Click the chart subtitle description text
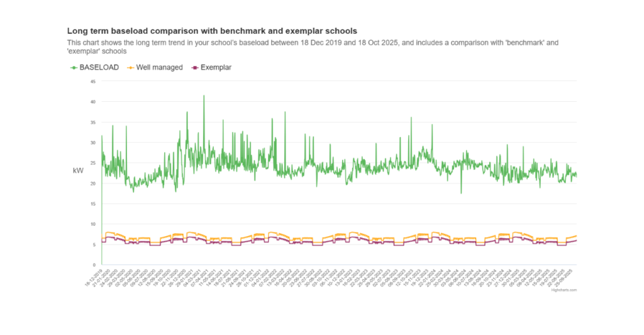 click(x=313, y=46)
